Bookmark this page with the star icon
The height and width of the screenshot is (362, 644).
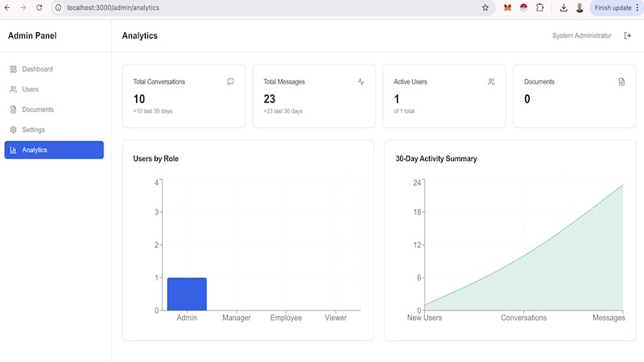pos(485,7)
